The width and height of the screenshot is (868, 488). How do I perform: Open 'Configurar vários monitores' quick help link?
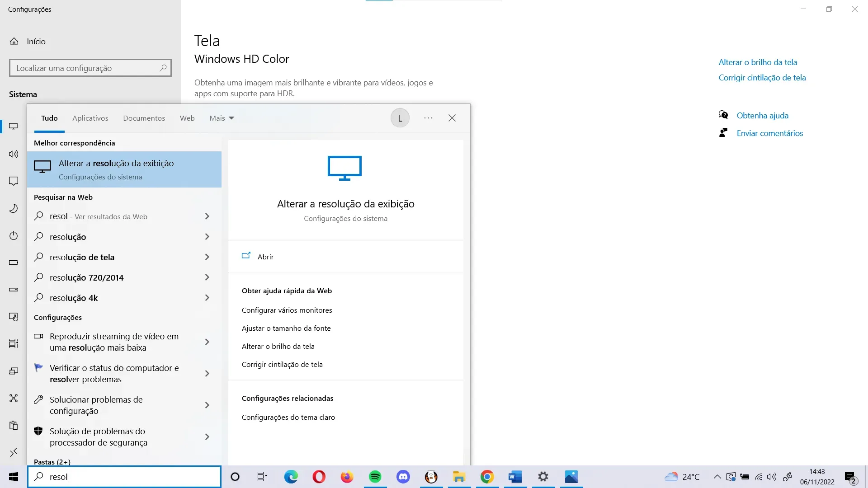pyautogui.click(x=287, y=310)
